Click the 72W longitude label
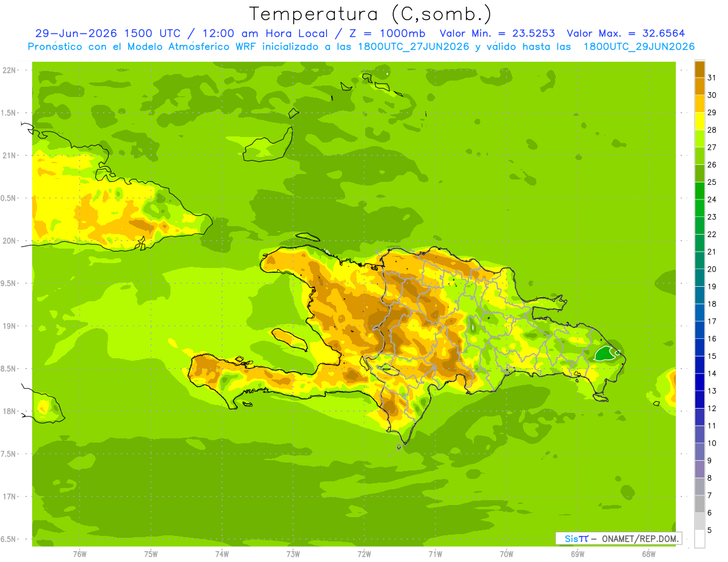 364,554
